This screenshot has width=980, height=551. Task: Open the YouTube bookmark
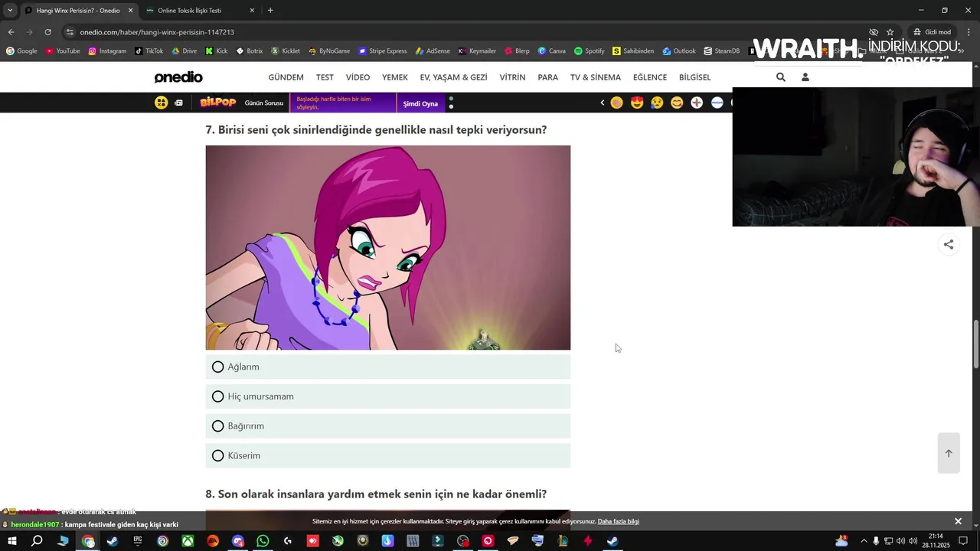pyautogui.click(x=63, y=51)
